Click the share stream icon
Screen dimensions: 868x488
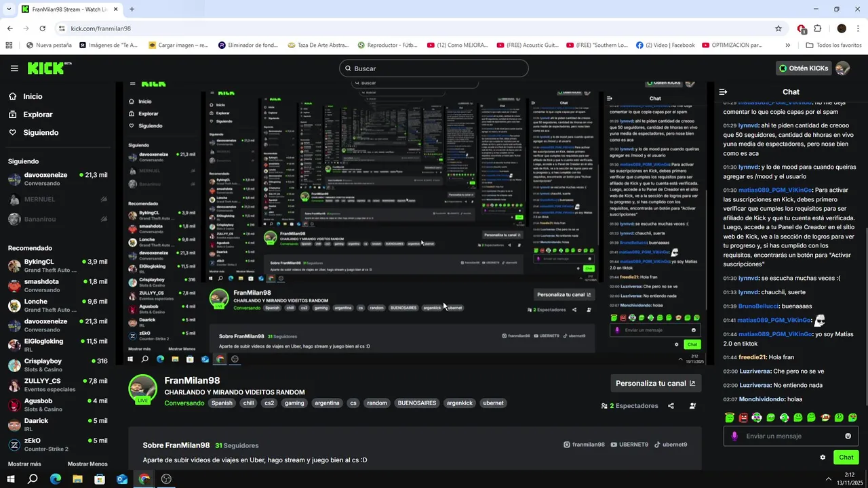671,406
